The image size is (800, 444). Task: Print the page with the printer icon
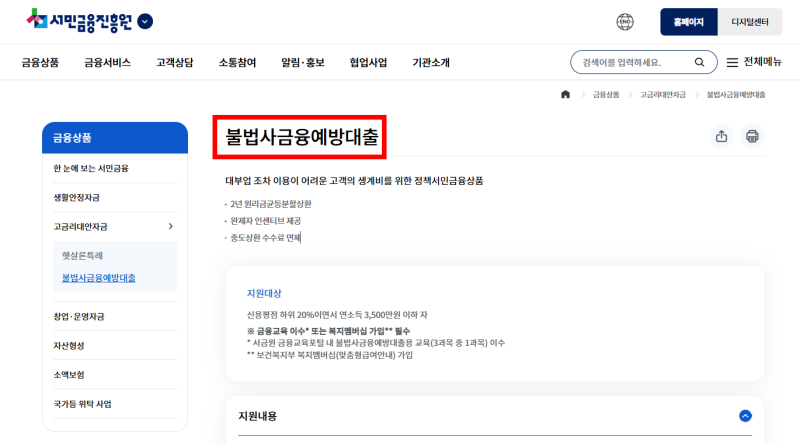(752, 136)
